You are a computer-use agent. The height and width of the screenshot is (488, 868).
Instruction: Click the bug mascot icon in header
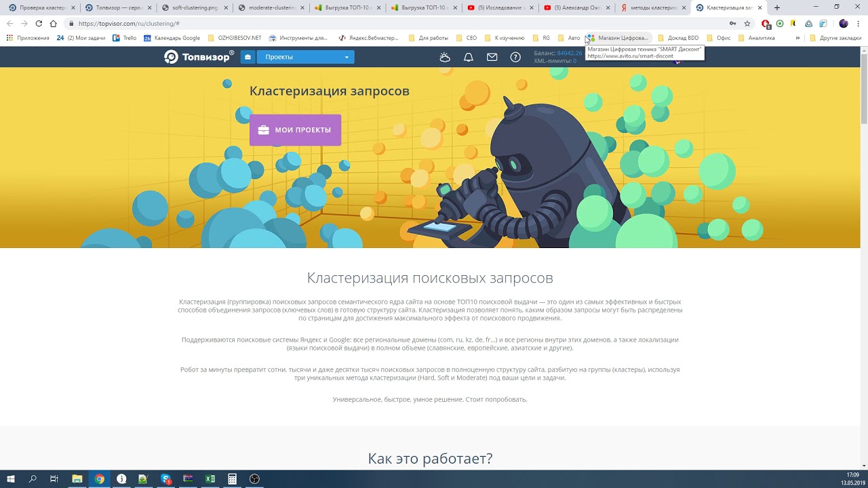tap(445, 57)
